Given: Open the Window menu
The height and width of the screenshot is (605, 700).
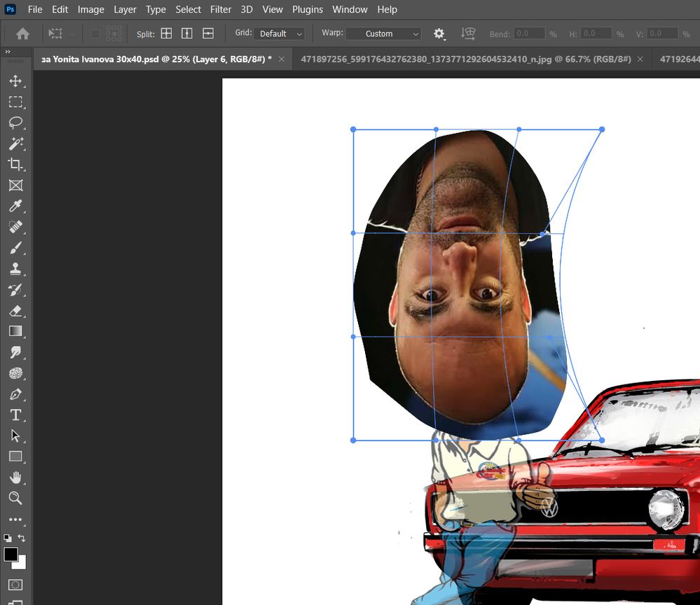Looking at the screenshot, I should (350, 9).
